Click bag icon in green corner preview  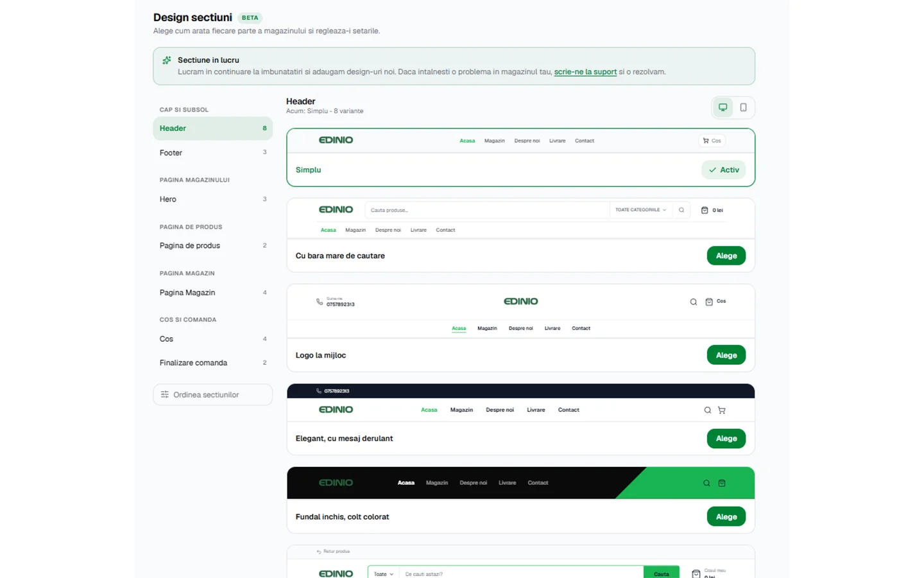pyautogui.click(x=722, y=483)
